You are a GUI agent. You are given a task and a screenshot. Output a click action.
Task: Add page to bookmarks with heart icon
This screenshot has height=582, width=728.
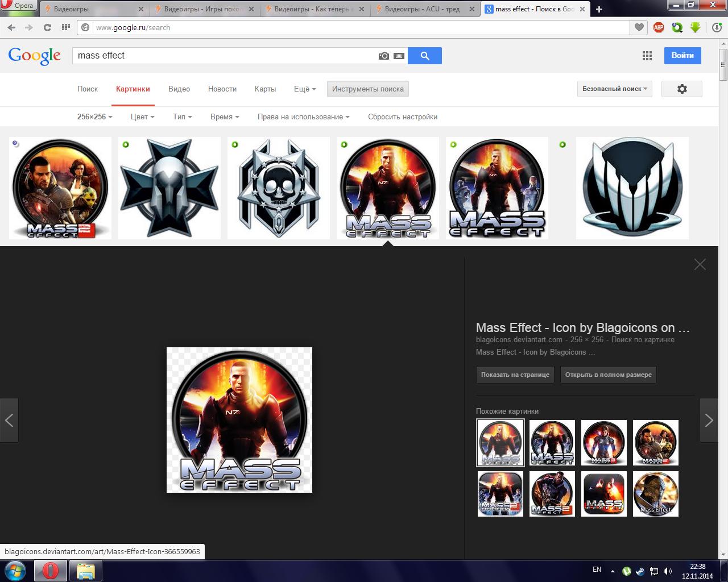pos(639,27)
